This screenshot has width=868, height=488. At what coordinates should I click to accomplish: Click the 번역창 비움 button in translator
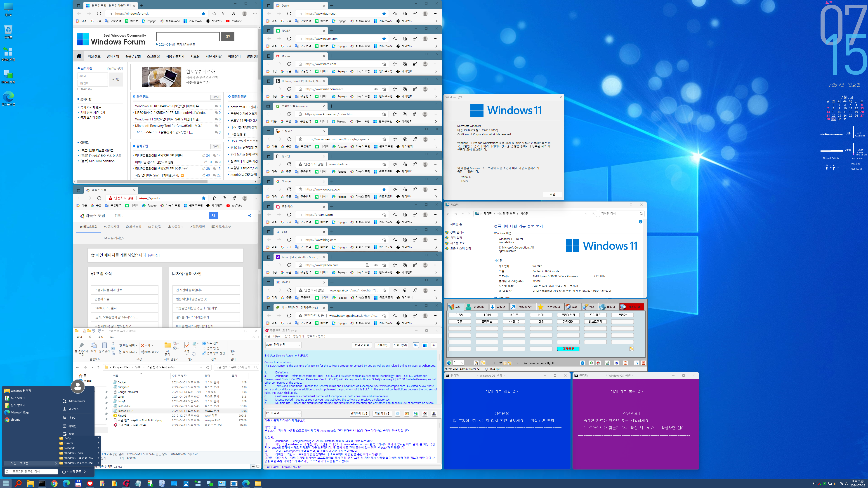coord(362,345)
